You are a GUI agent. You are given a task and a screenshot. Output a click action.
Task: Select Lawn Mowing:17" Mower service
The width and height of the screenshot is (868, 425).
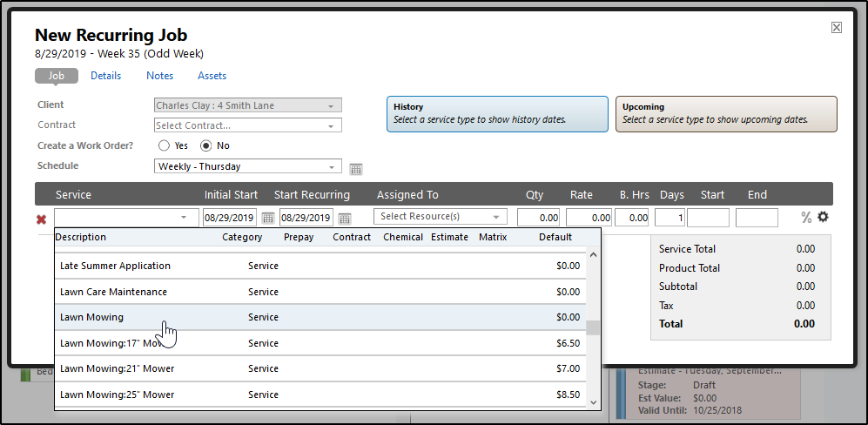coord(320,343)
